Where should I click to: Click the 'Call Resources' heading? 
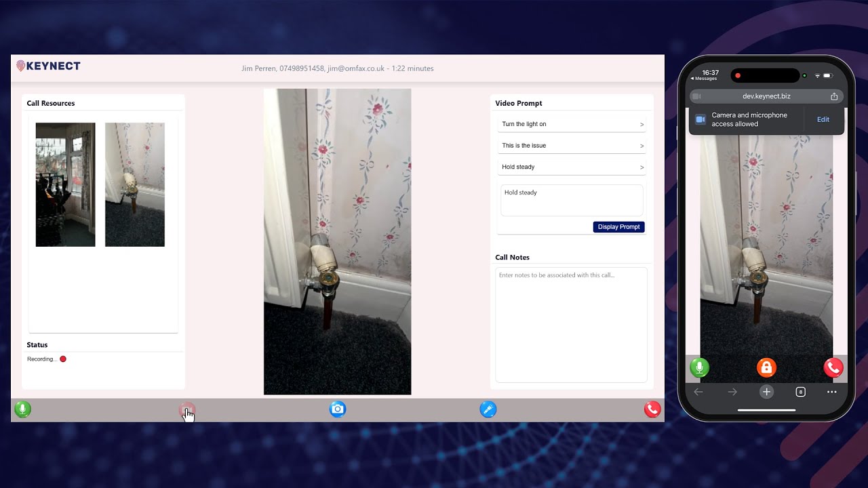[x=51, y=103]
